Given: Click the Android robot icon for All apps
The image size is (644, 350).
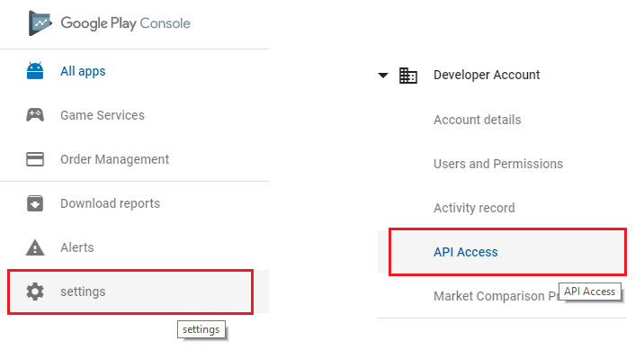Looking at the screenshot, I should tap(35, 71).
